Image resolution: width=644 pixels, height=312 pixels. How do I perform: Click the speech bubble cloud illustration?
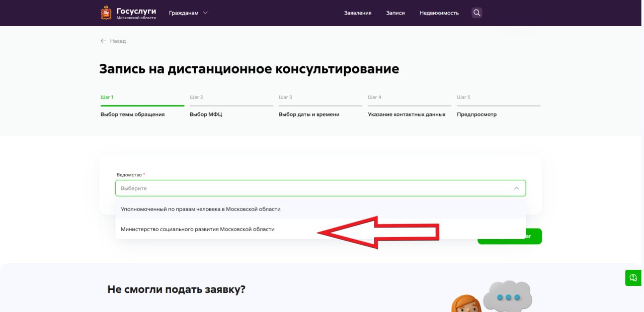point(507,296)
